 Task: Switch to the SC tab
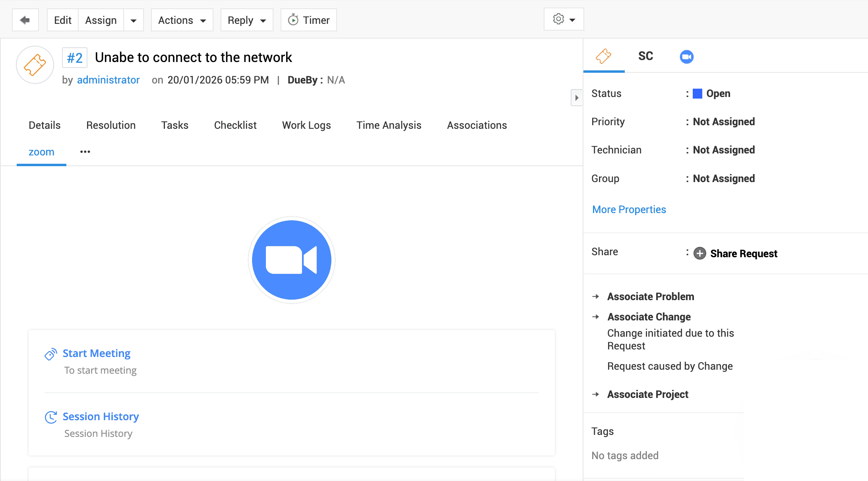point(645,56)
